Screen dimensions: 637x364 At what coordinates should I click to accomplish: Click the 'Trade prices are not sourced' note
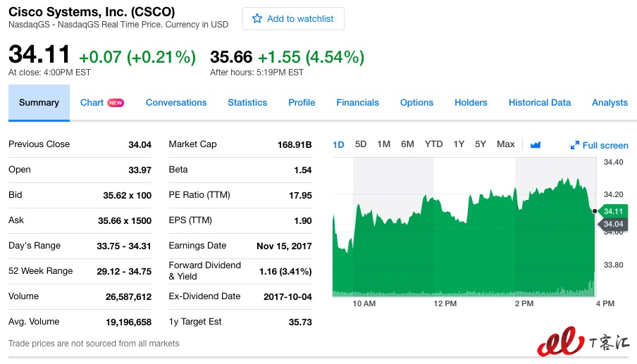tap(94, 344)
